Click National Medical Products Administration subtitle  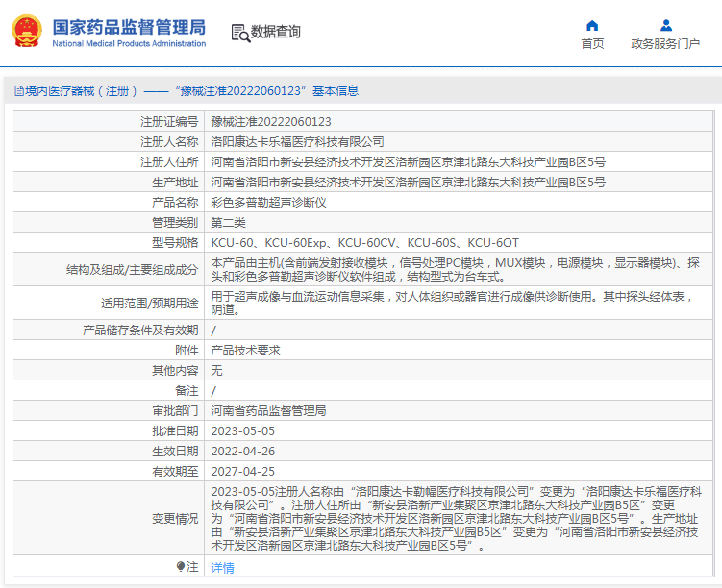(129, 43)
